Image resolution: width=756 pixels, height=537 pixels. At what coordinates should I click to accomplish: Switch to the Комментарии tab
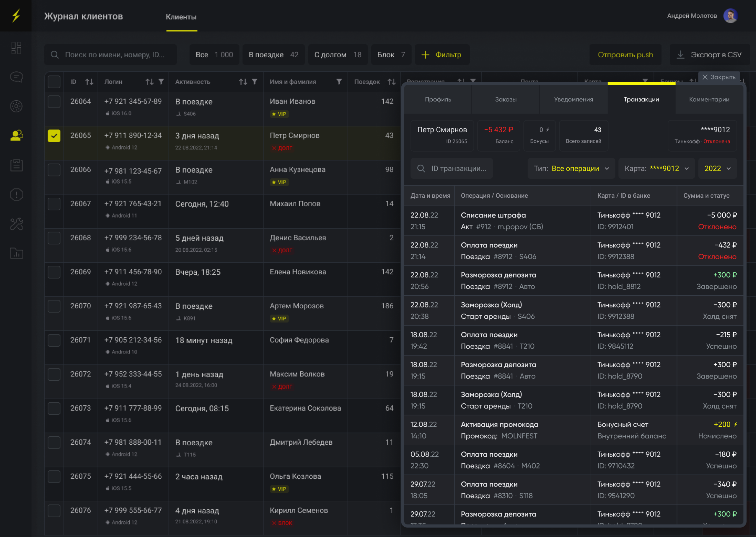(x=709, y=99)
